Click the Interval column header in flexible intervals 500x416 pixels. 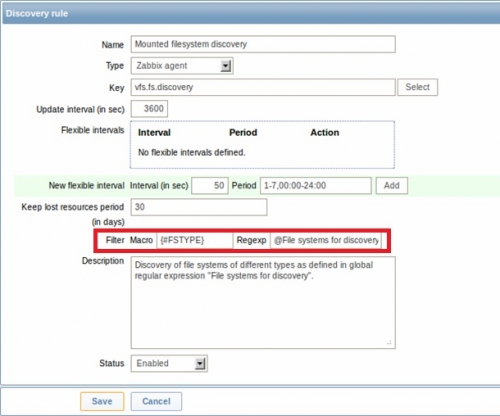pos(154,133)
